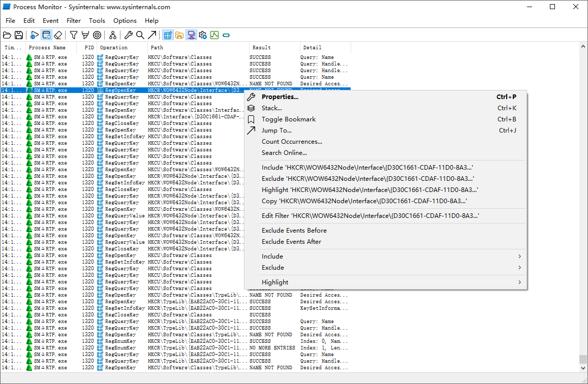Open the File menu
This screenshot has width=588, height=384.
[11, 21]
